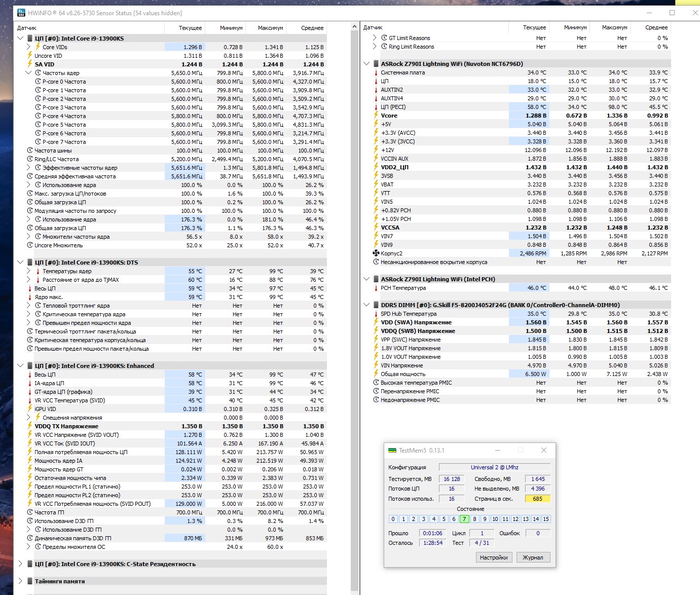The image size is (700, 595).
Task: Click the thermometer icon beside PCH Температура
Action: tap(376, 288)
